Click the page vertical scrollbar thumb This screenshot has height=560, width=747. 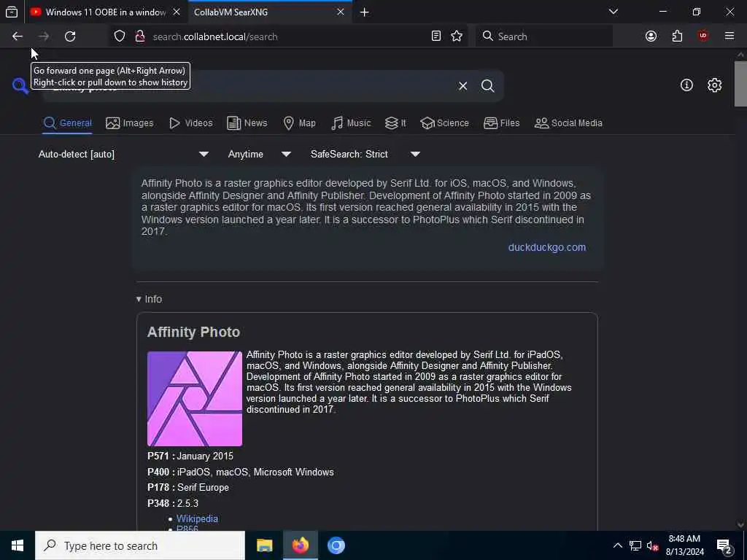click(740, 84)
